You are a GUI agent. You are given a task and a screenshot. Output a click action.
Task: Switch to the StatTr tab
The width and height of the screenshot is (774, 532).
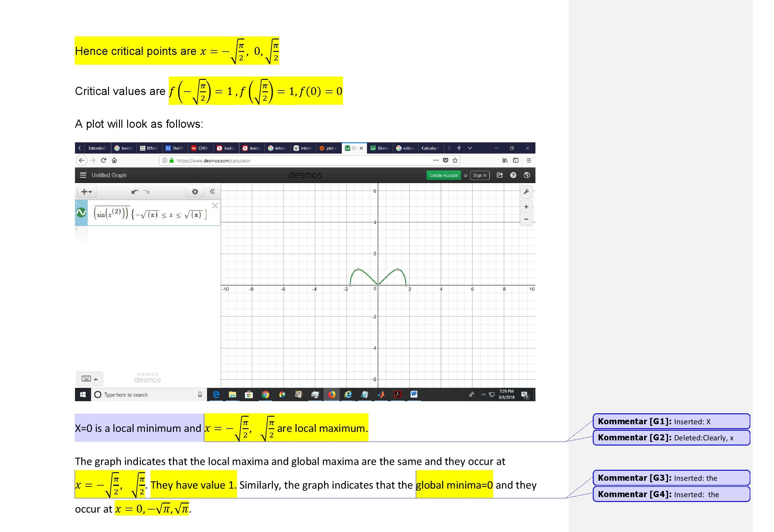point(175,148)
